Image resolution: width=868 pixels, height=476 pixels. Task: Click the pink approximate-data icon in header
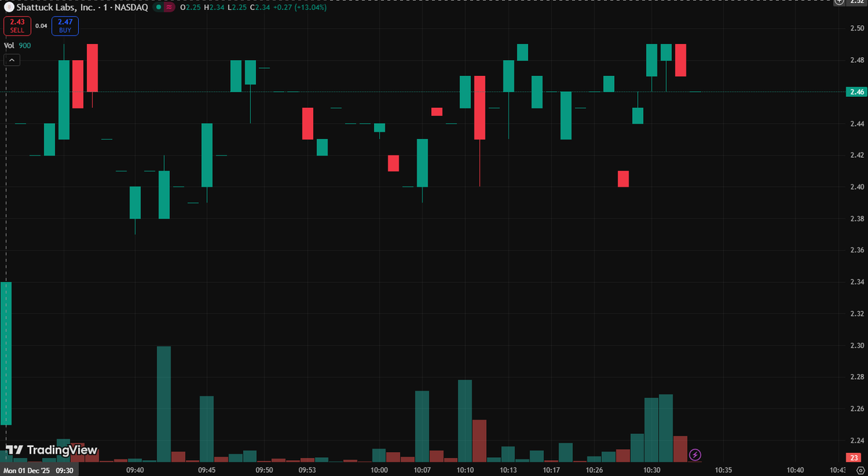[169, 7]
